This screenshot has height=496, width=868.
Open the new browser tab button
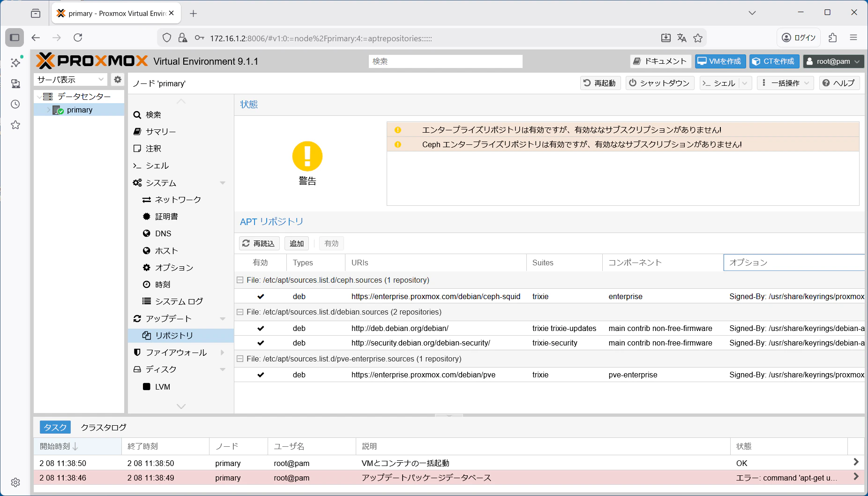click(x=193, y=14)
